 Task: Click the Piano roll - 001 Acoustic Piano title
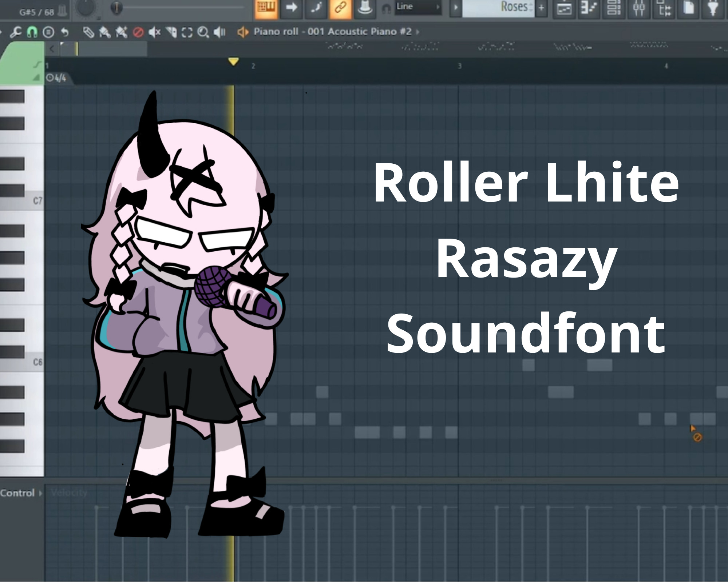[333, 32]
